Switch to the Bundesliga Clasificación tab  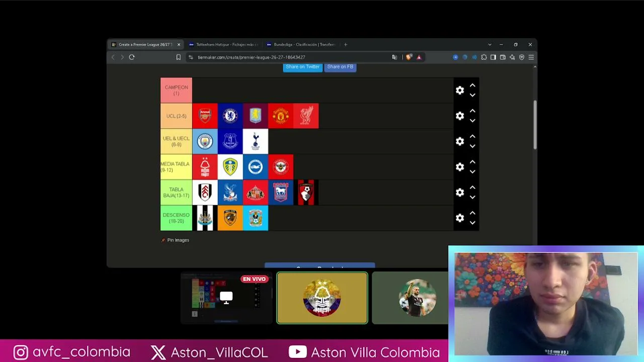coord(301,45)
